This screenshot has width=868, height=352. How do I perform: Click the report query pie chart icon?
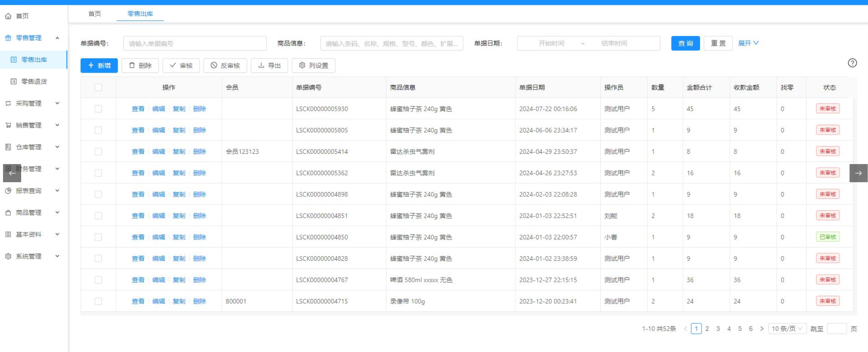(8, 191)
